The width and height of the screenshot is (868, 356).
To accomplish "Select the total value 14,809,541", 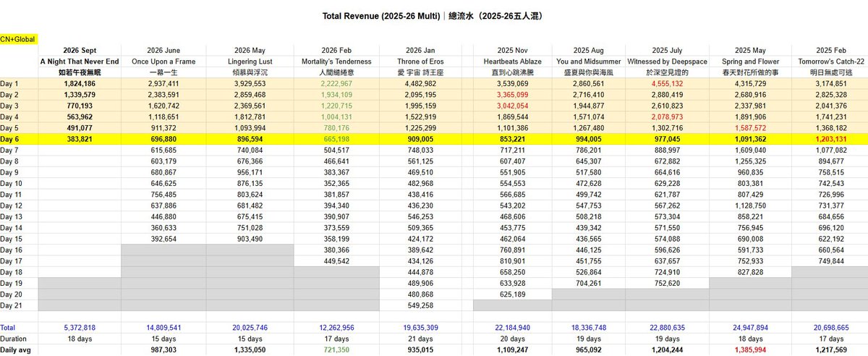I will 163,327.
